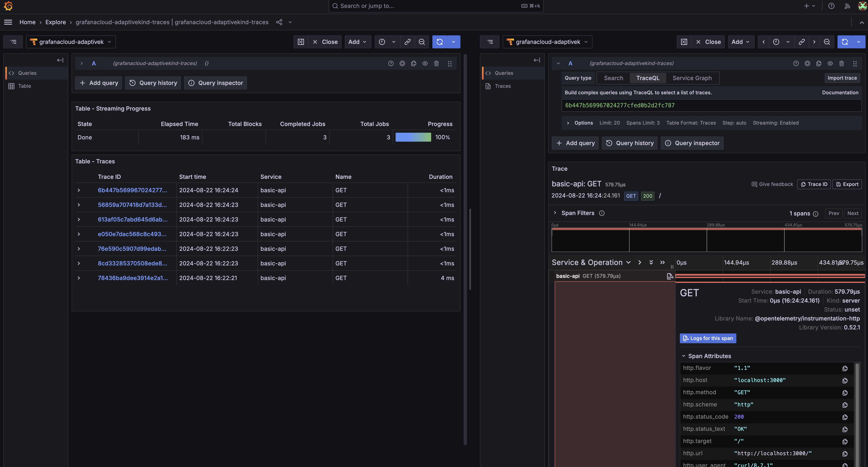The image size is (868, 467).
Task: Grab the left query A drag handle
Action: pyautogui.click(x=449, y=63)
